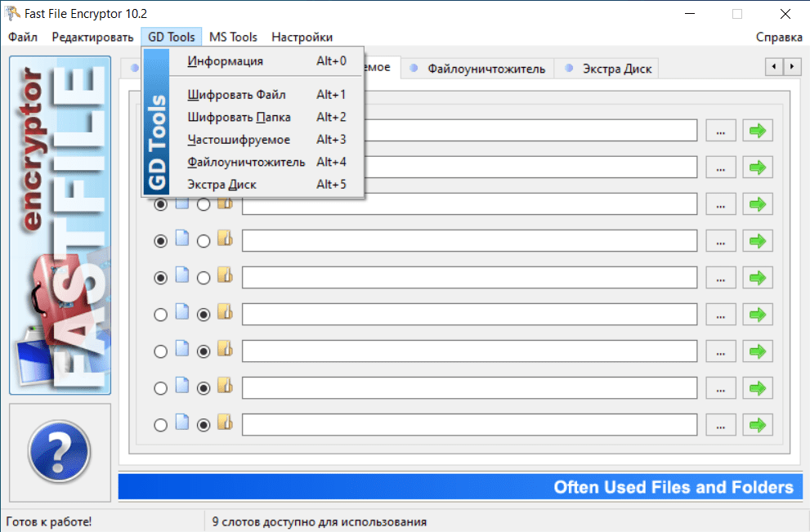Select the folder radio in the fifth slot
810x532 pixels.
click(204, 278)
